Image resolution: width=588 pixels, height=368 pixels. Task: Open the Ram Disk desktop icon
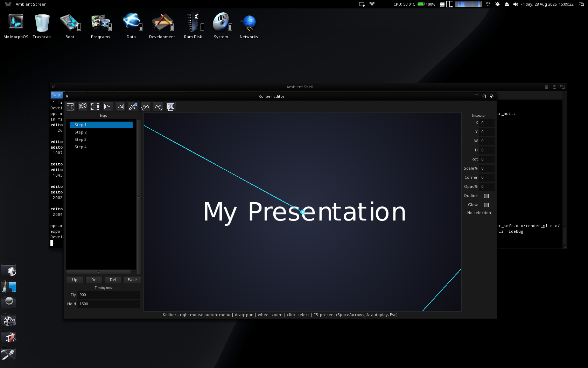click(x=193, y=26)
